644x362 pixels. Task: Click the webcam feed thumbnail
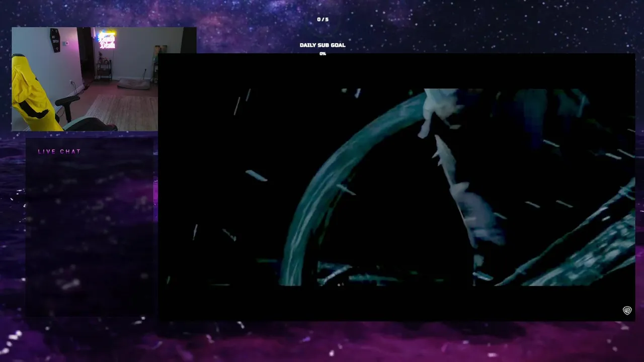104,79
